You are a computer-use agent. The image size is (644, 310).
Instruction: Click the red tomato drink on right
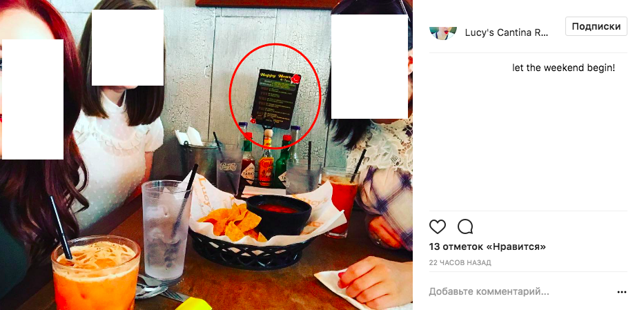tap(340, 201)
